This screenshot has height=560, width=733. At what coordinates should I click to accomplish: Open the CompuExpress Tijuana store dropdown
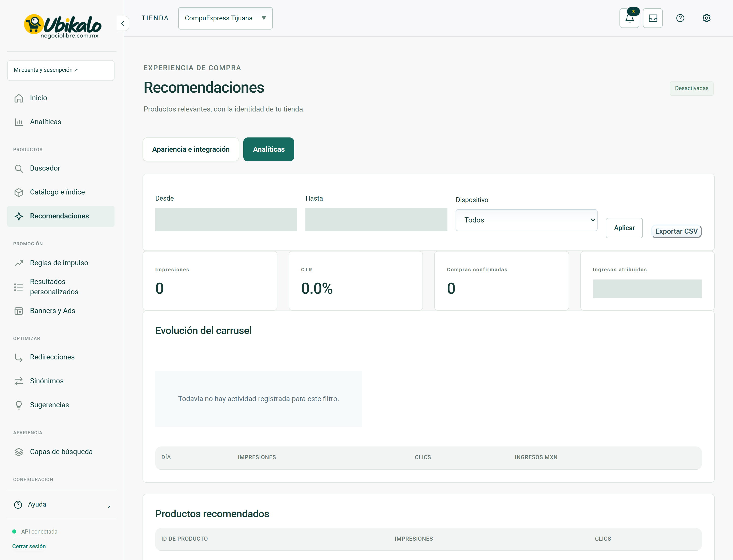pyautogui.click(x=225, y=18)
